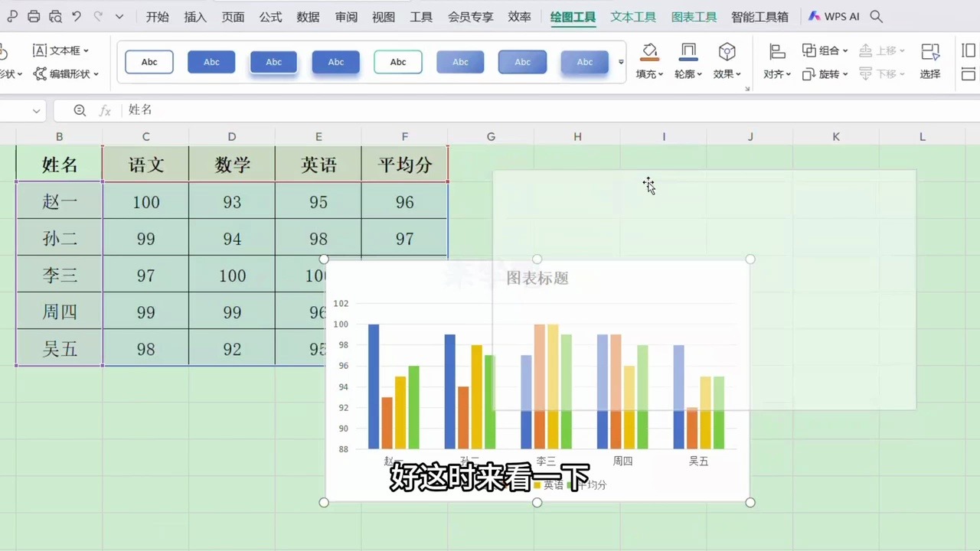Apply the teal outlined Abc style
The image size is (980, 551).
[x=398, y=62]
